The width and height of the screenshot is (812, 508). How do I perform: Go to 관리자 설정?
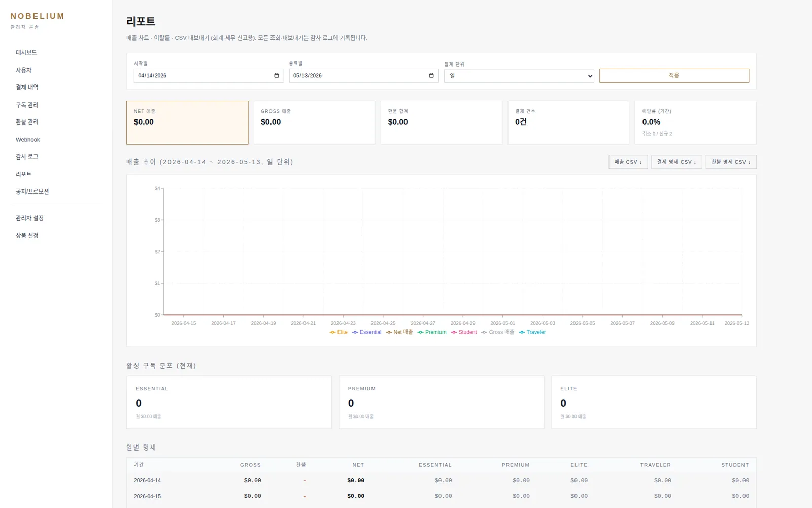pos(29,218)
